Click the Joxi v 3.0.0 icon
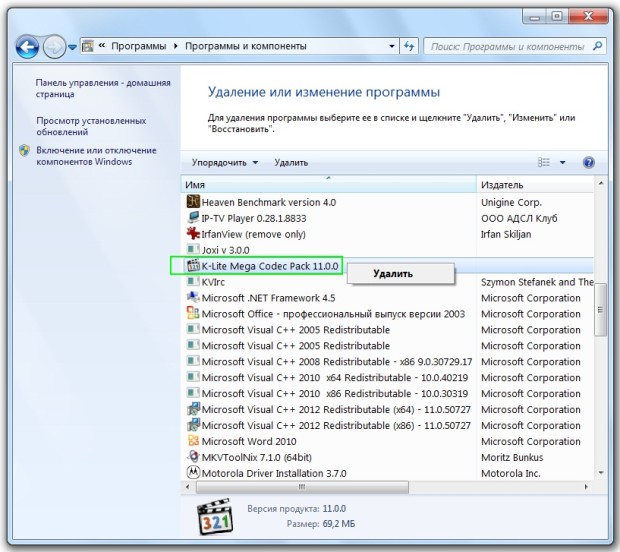 pos(193,250)
